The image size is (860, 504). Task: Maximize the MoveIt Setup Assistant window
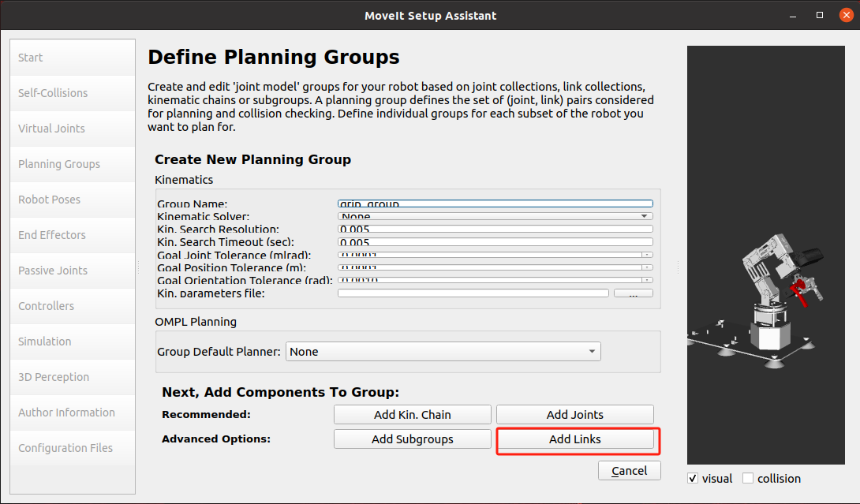[x=820, y=15]
